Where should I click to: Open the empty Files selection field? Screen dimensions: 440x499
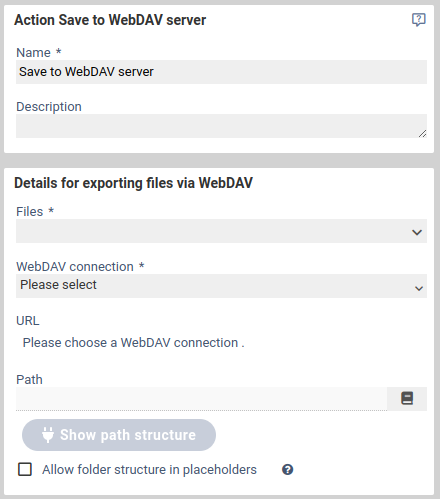(221, 231)
